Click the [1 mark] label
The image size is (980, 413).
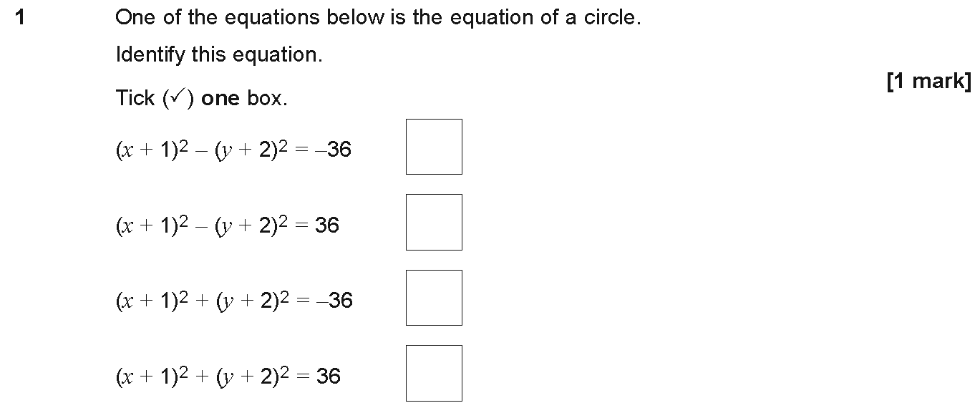(x=928, y=82)
